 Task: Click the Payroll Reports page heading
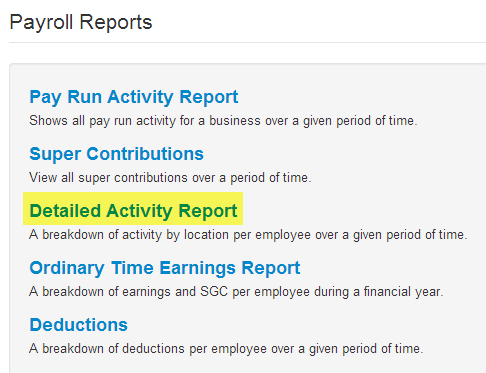tap(81, 23)
